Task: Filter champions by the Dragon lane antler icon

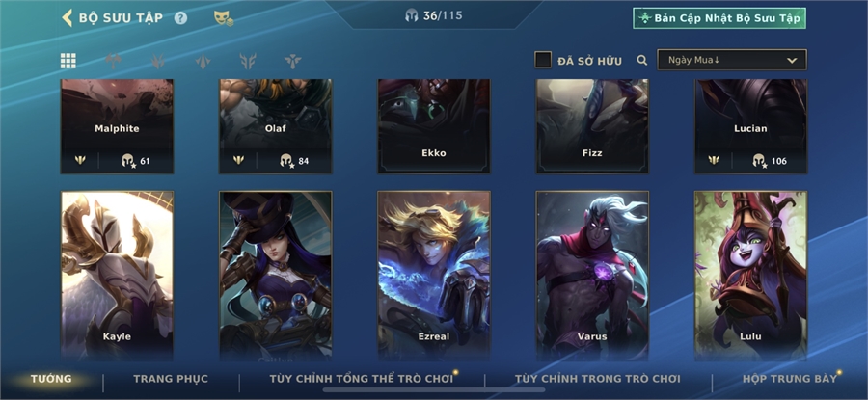Action: pos(248,61)
